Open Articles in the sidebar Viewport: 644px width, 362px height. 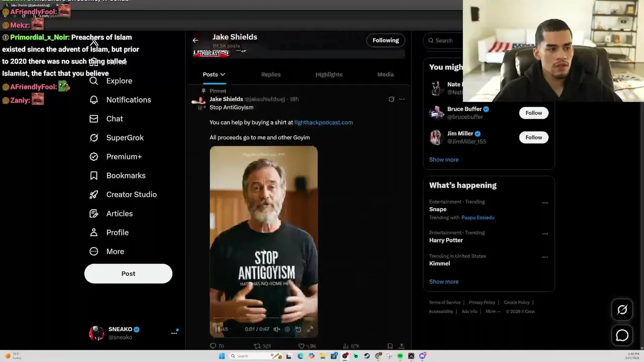point(111,214)
